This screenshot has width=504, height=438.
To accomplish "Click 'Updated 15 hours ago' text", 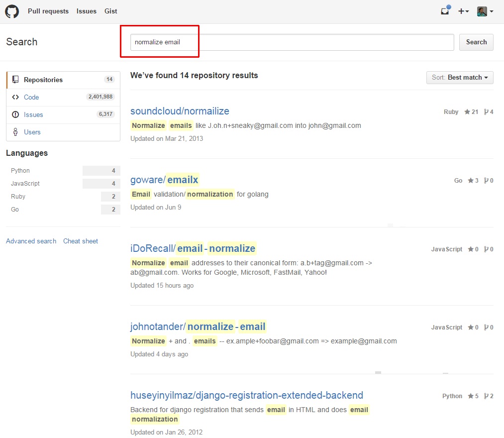I will [162, 286].
